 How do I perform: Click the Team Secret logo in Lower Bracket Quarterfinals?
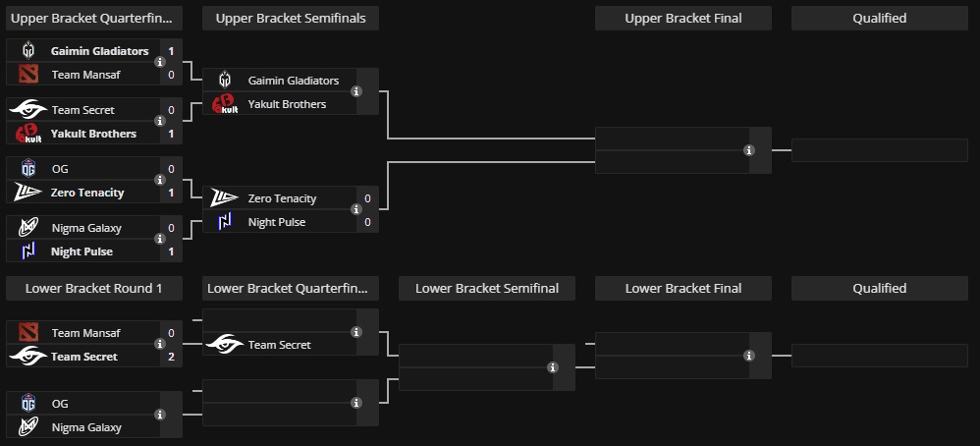pyautogui.click(x=225, y=345)
